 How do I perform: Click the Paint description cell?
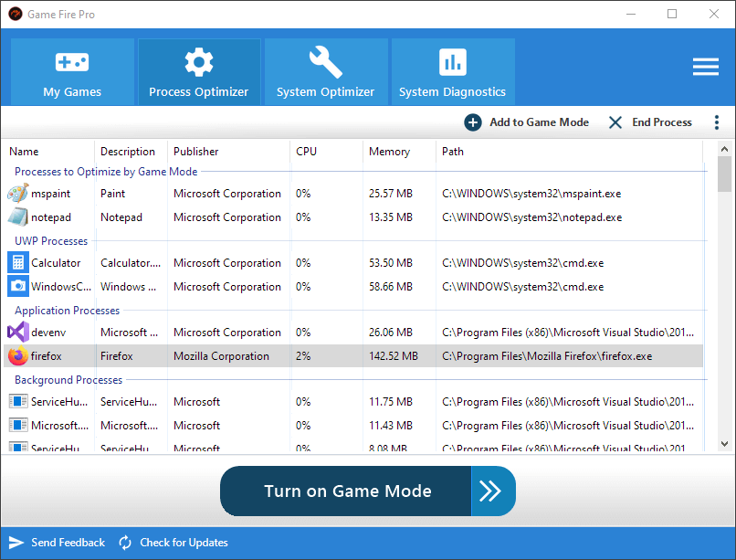click(112, 194)
